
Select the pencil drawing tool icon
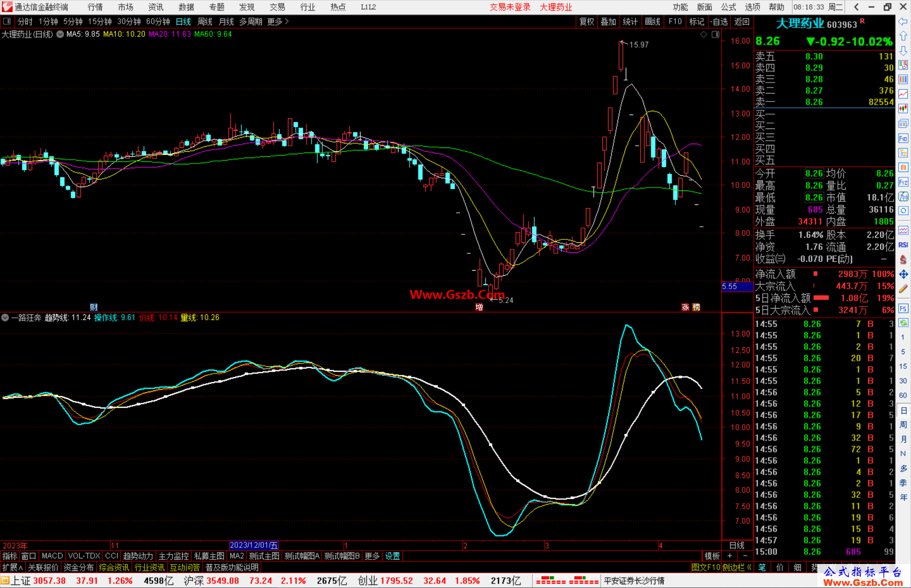(x=903, y=289)
